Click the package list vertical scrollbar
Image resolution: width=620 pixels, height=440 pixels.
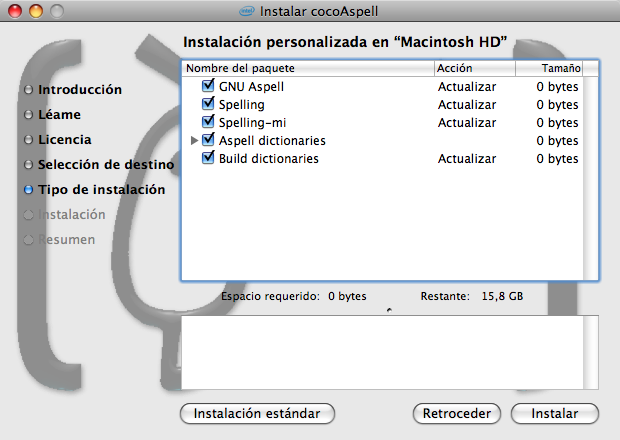click(591, 178)
